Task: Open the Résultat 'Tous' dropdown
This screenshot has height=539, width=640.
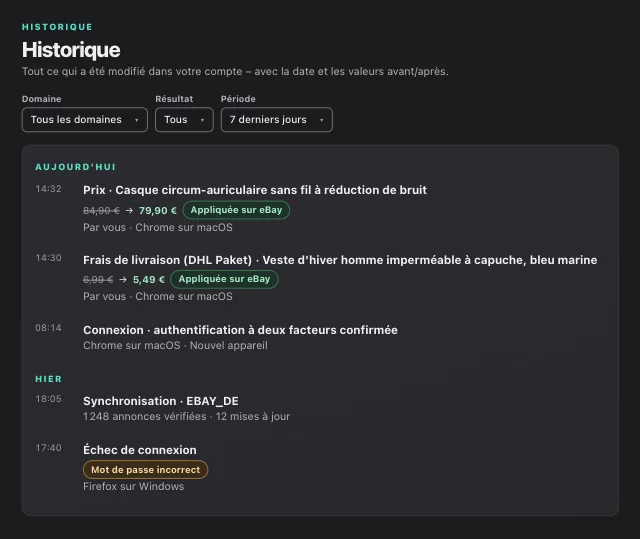Action: (184, 120)
